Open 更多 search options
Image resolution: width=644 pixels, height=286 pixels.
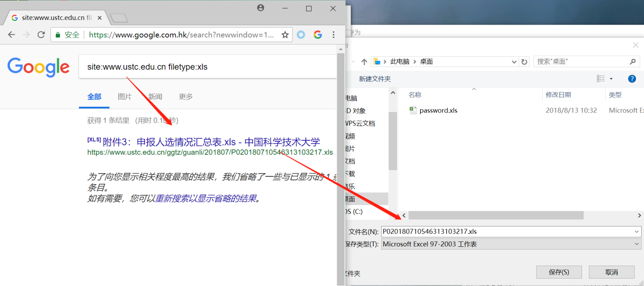[x=186, y=97]
